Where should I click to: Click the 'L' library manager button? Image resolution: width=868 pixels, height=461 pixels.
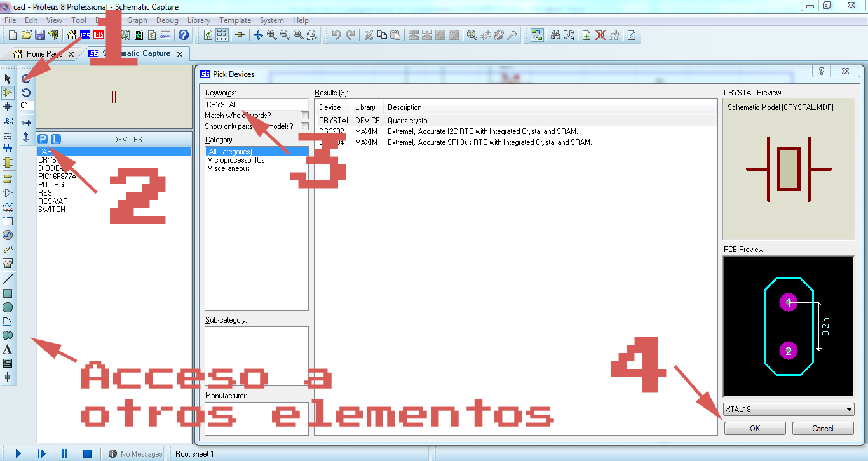56,139
